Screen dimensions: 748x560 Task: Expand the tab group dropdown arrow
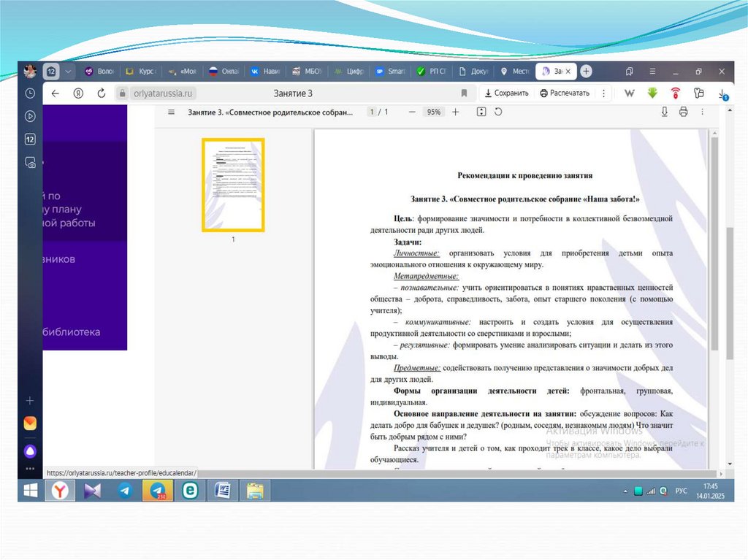point(68,72)
